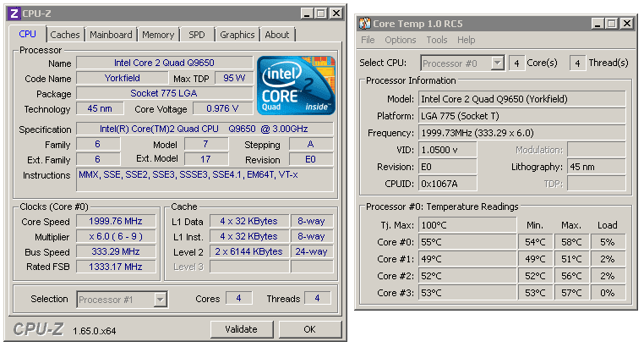Click the Revision value 'E0' in CPU-Z
Screen dimensions: 644x347
click(311, 159)
